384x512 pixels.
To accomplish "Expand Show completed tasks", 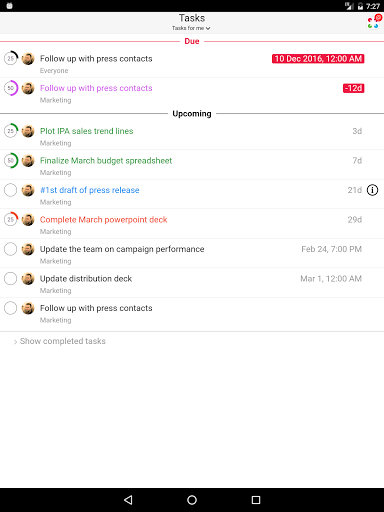I will coord(60,341).
